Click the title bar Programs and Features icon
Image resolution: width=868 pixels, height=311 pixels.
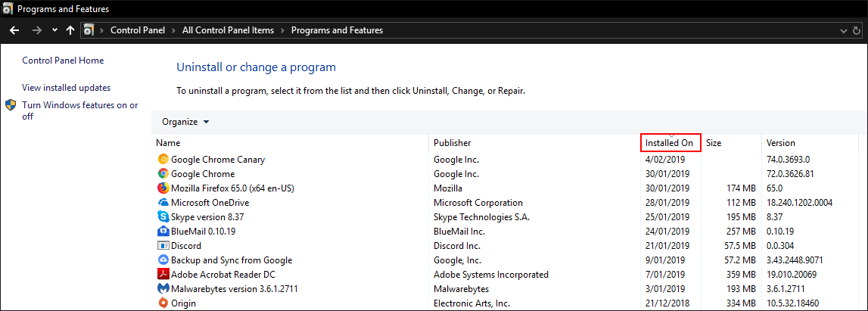click(x=7, y=9)
